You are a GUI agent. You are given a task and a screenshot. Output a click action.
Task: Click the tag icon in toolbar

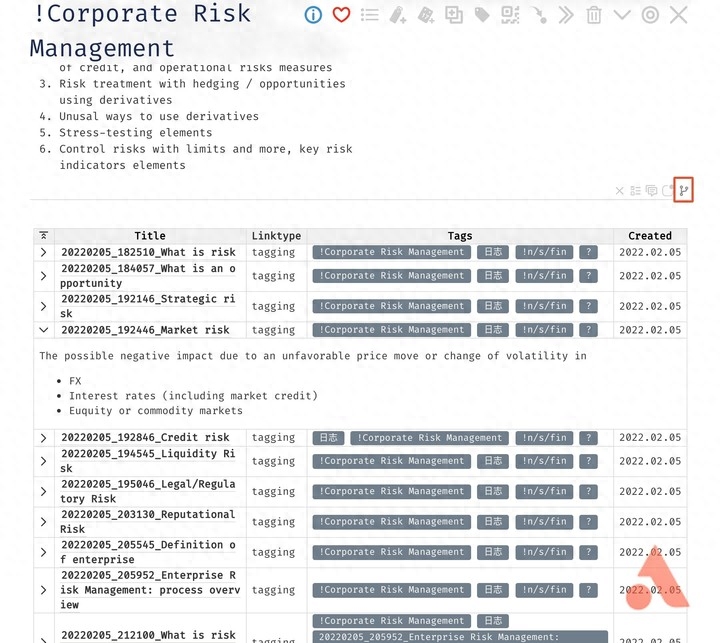click(482, 15)
